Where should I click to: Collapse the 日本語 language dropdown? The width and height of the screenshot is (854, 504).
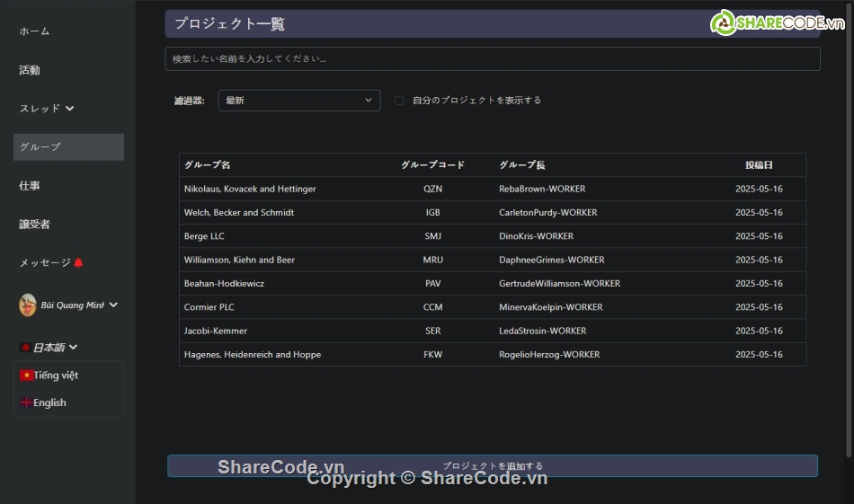coord(73,348)
